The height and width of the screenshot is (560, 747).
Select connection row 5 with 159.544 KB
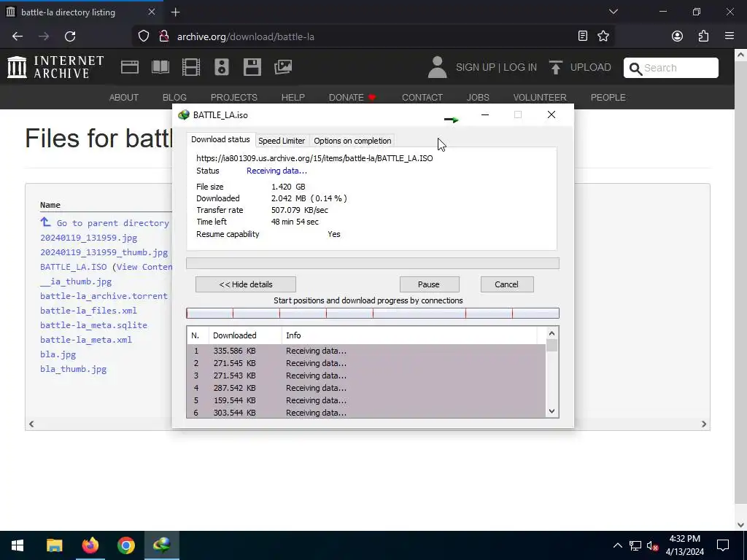tap(366, 400)
